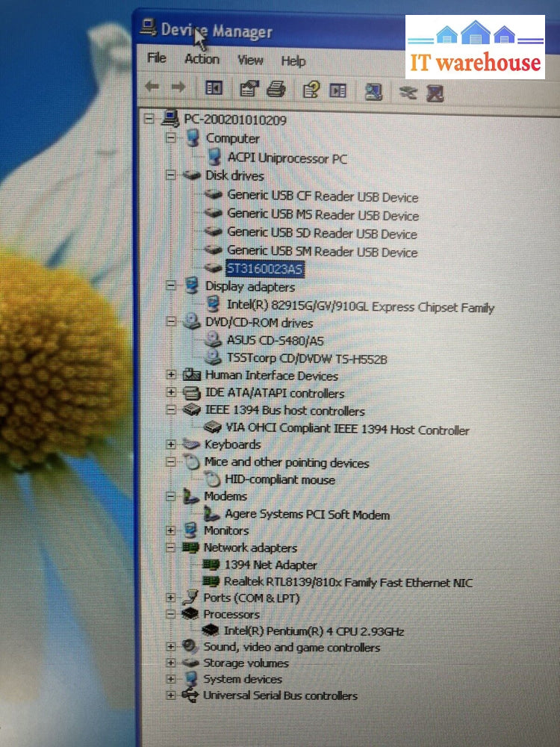560x747 pixels.
Task: Collapse the Network adapters category
Action: pos(171,547)
